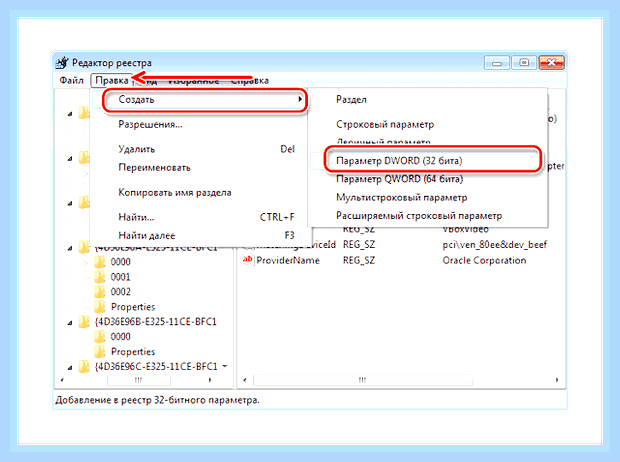The height and width of the screenshot is (462, 620).
Task: Click tree pane horizontal scrollbar thumb
Action: pyautogui.click(x=139, y=380)
